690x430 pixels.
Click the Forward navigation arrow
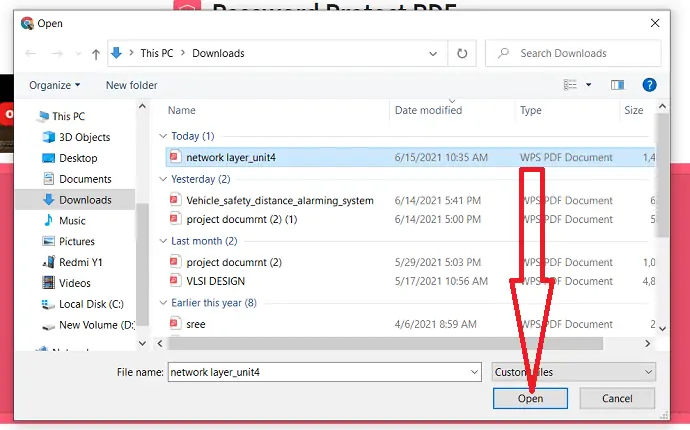pos(57,54)
